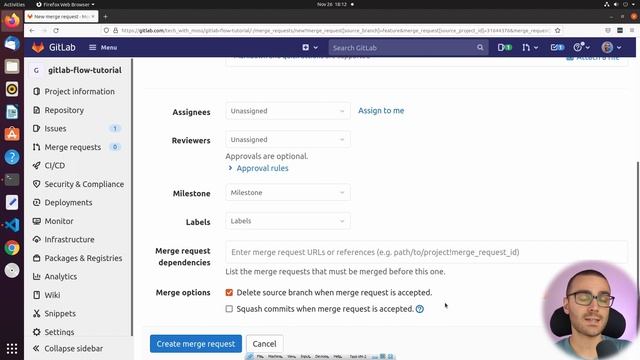This screenshot has width=640, height=360.
Task: Select the New merge request tab
Action: coord(62,17)
